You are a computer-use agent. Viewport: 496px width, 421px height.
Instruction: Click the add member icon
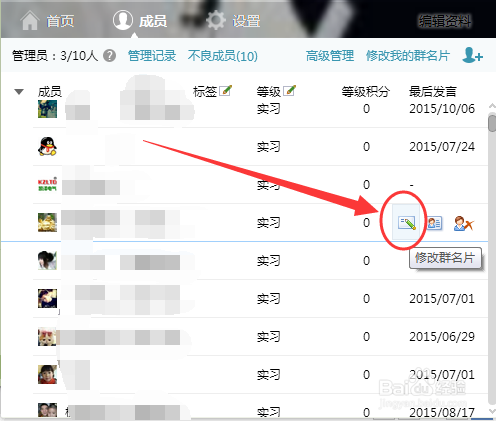tap(472, 55)
